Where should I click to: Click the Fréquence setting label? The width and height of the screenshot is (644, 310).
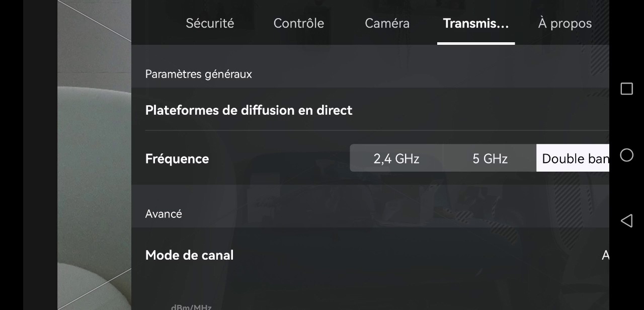click(177, 159)
